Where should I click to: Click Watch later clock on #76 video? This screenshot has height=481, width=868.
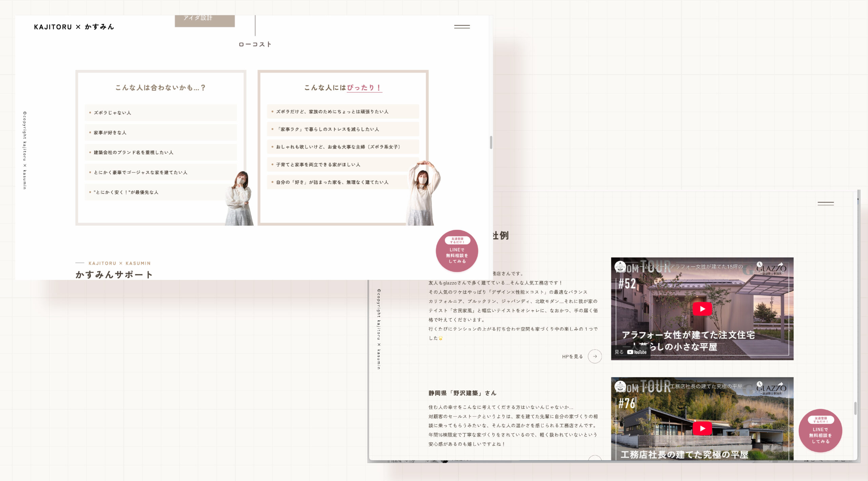759,384
